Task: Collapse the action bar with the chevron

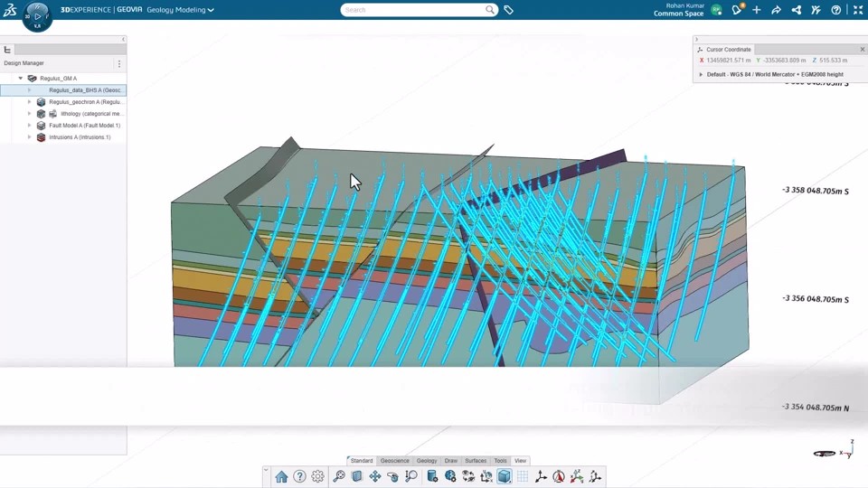Action: [266, 470]
